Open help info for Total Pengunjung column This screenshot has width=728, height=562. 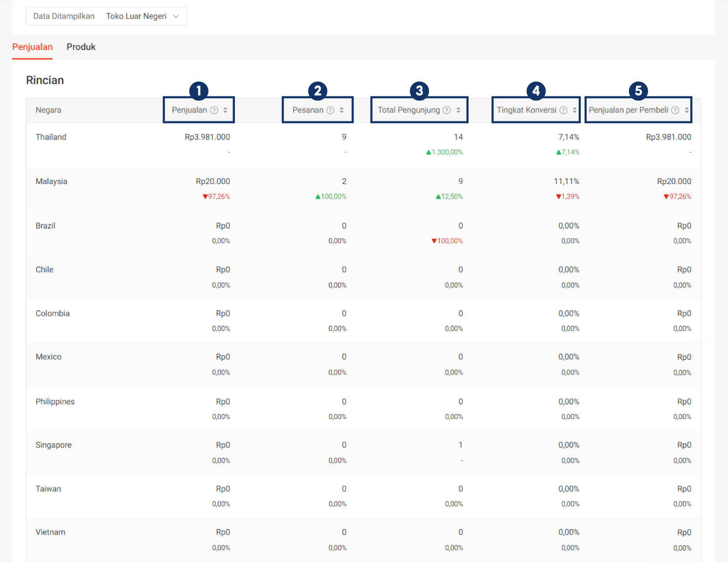point(446,110)
